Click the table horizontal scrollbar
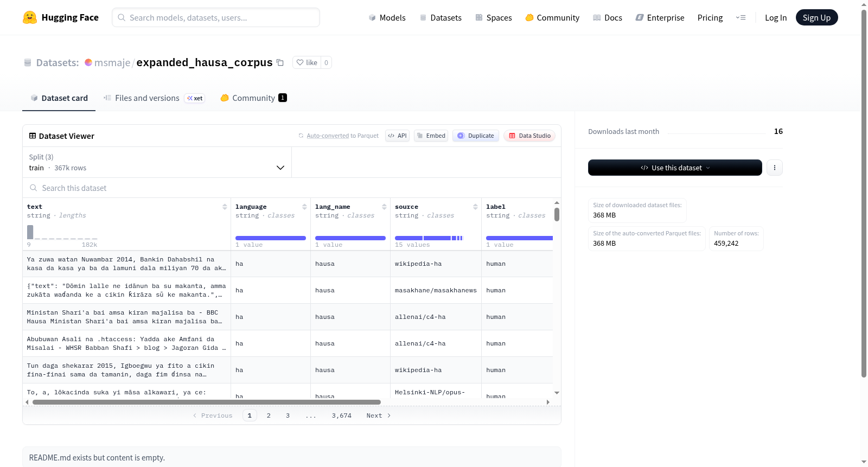This screenshot has width=868, height=467. [x=207, y=402]
